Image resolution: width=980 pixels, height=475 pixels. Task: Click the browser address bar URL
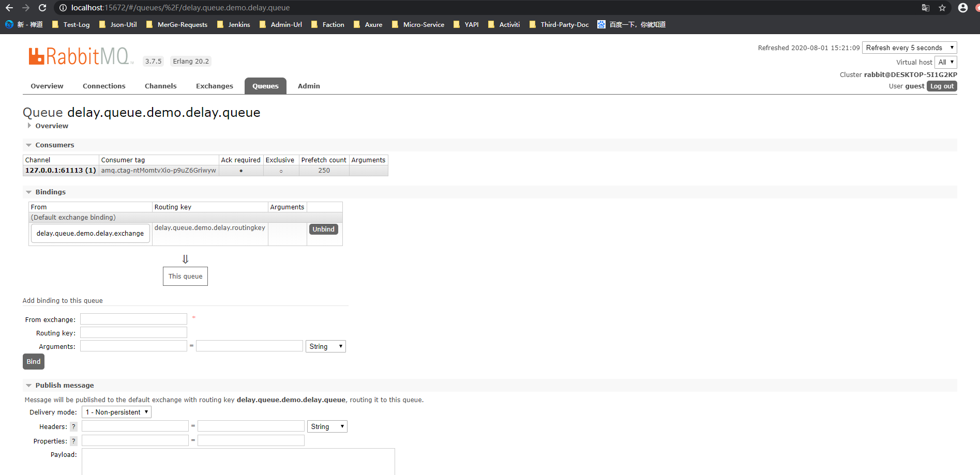point(180,8)
